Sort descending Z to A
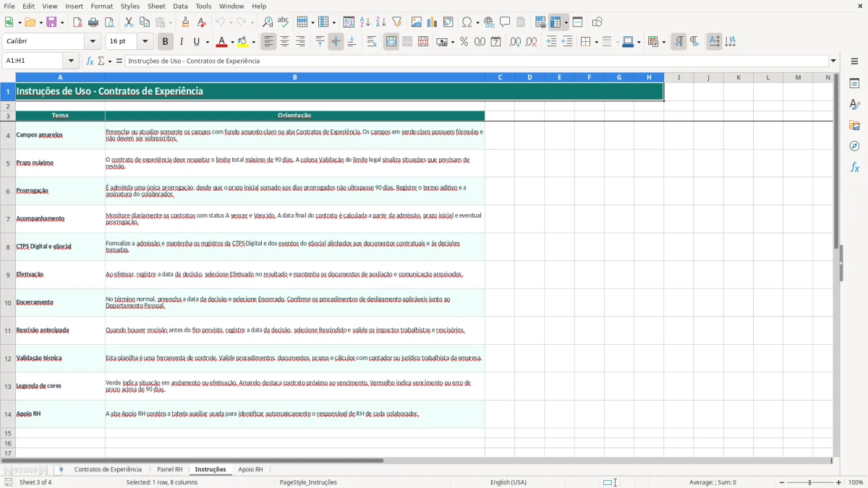 (380, 22)
